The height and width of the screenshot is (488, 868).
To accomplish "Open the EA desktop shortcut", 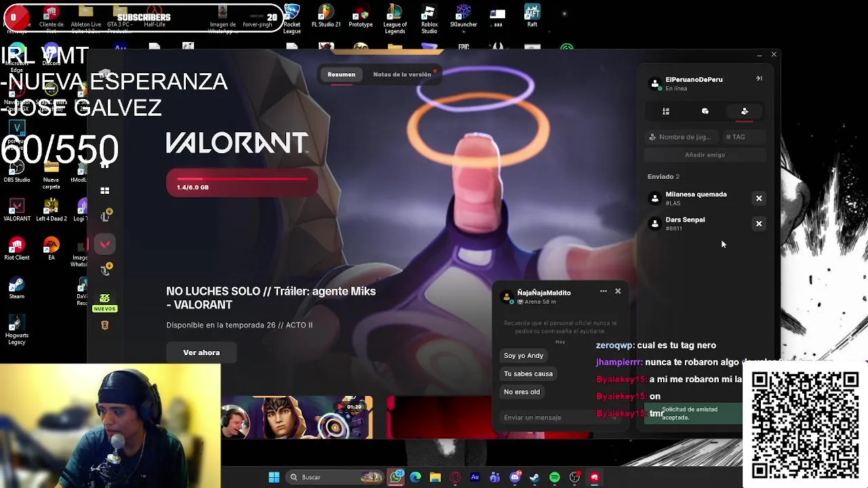I will pos(51,249).
